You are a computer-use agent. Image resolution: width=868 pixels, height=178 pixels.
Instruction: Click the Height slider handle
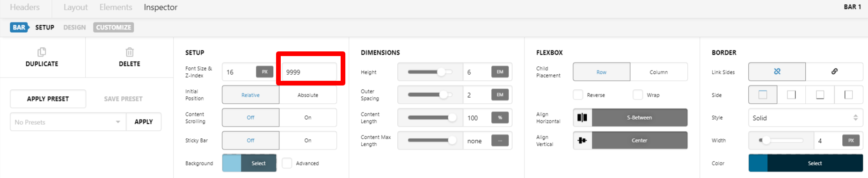pos(441,72)
